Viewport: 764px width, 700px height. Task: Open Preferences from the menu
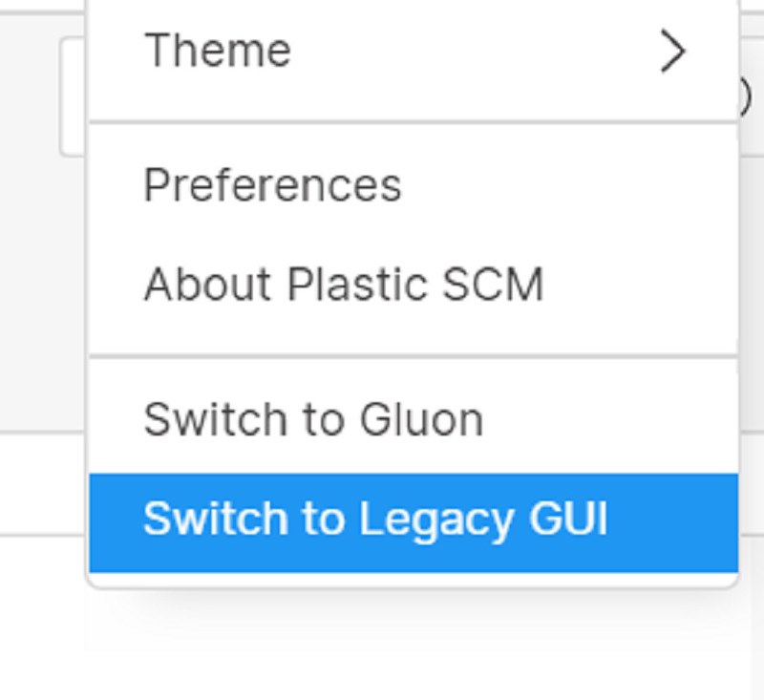click(272, 186)
